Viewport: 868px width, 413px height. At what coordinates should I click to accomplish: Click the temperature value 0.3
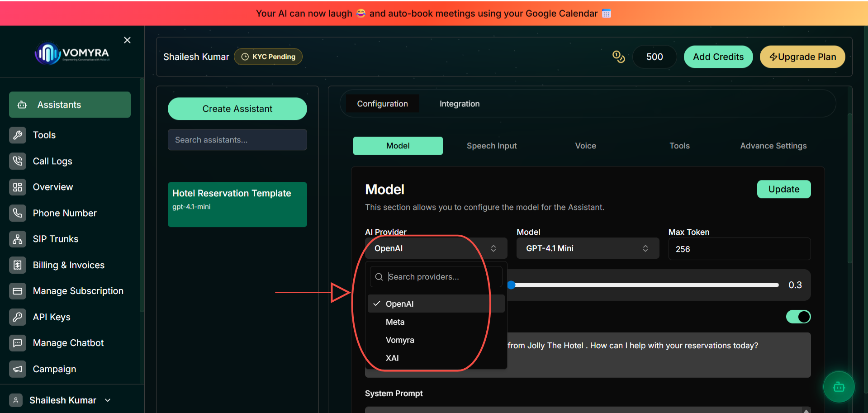795,285
